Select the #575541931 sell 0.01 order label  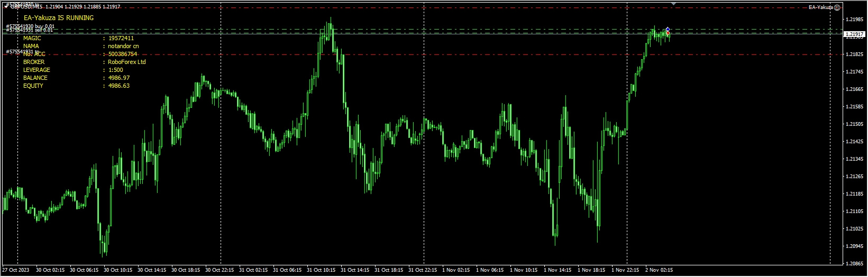tap(29, 31)
